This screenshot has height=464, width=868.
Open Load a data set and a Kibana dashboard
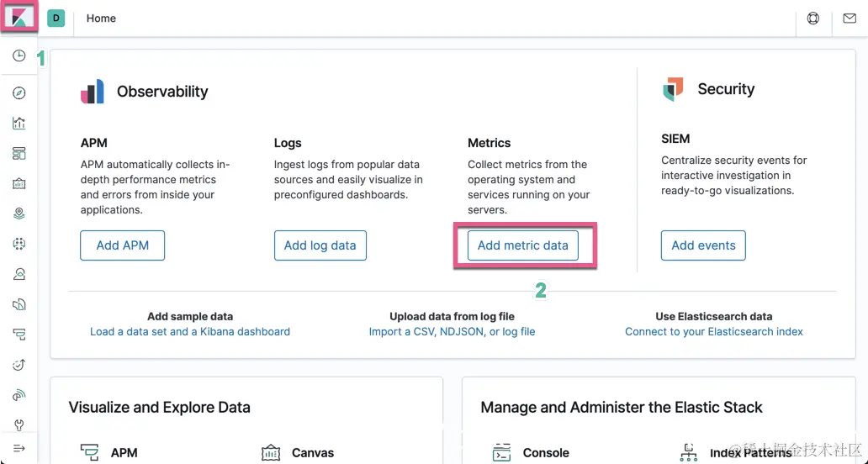[x=190, y=332]
